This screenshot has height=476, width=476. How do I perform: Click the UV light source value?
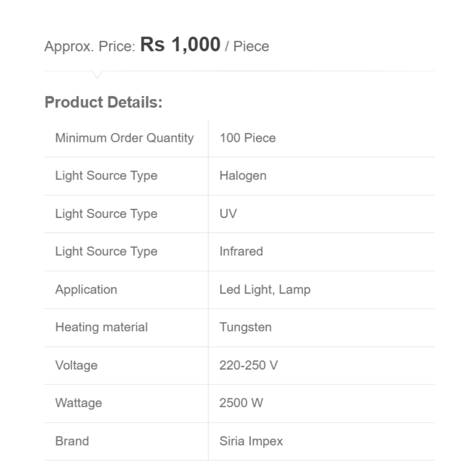click(228, 214)
